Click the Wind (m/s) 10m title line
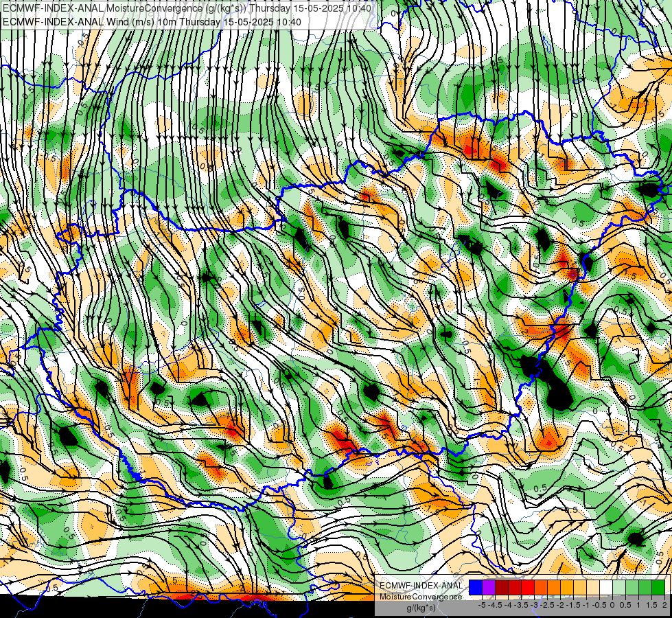This screenshot has height=618, width=672. click(152, 22)
